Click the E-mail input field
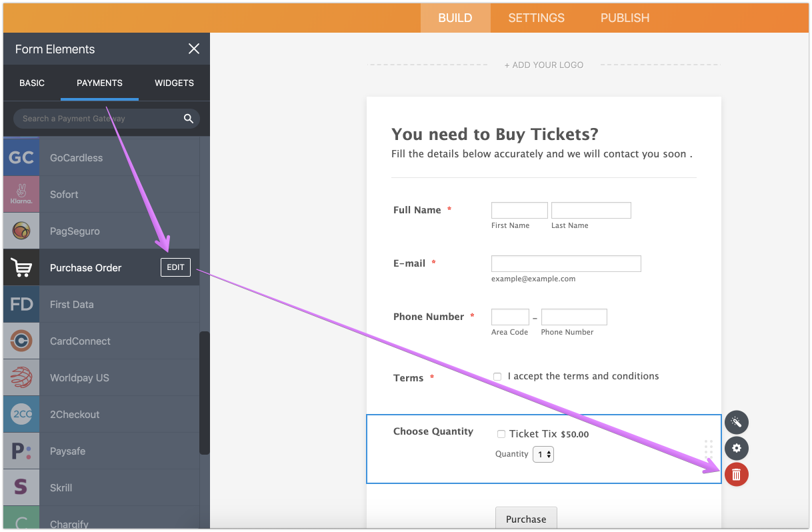The height and width of the screenshot is (532, 812). tap(566, 263)
